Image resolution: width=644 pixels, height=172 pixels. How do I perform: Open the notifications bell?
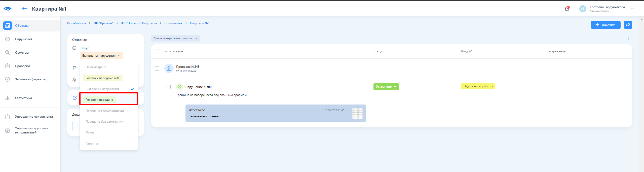point(567,9)
